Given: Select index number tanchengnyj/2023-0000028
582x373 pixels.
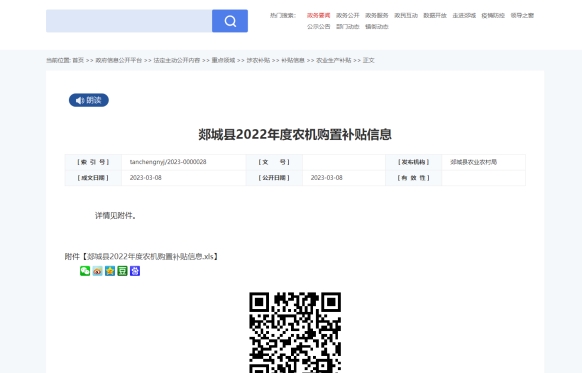Looking at the screenshot, I should (168, 162).
